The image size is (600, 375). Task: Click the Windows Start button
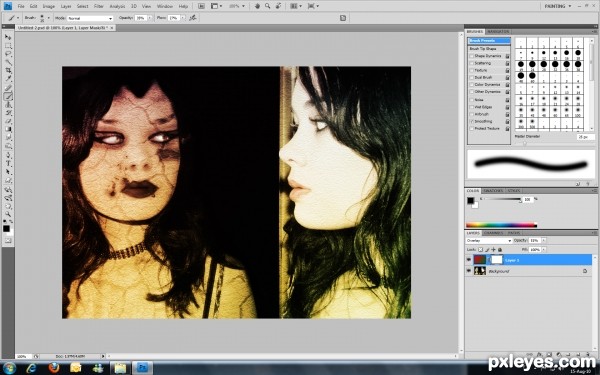click(9, 368)
